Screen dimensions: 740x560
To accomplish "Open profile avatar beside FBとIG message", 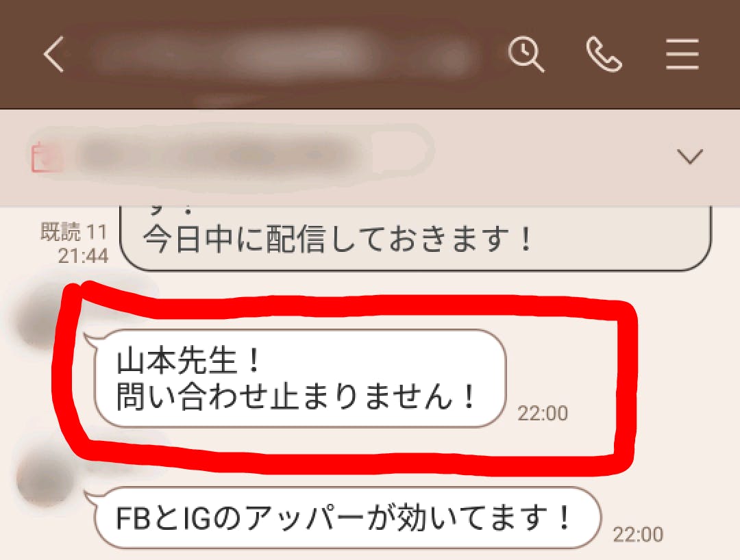I will pos(43,477).
